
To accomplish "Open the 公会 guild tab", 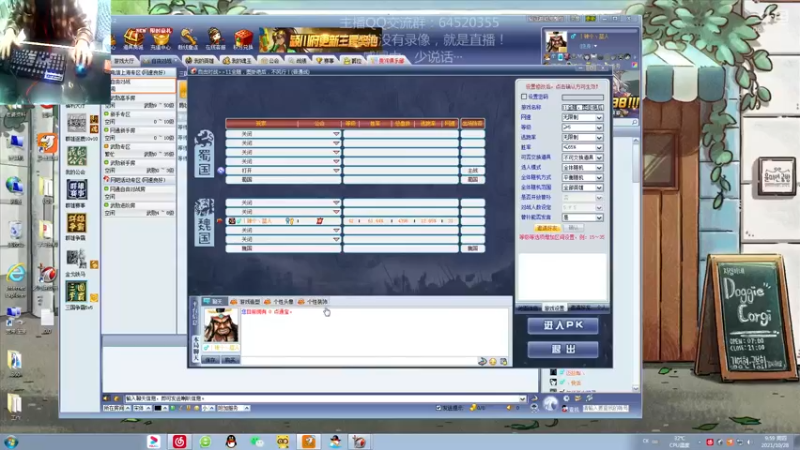I will pyautogui.click(x=270, y=61).
